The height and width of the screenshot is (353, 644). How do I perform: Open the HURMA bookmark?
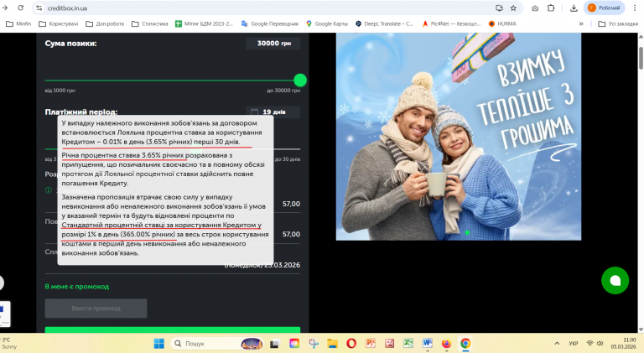(502, 23)
